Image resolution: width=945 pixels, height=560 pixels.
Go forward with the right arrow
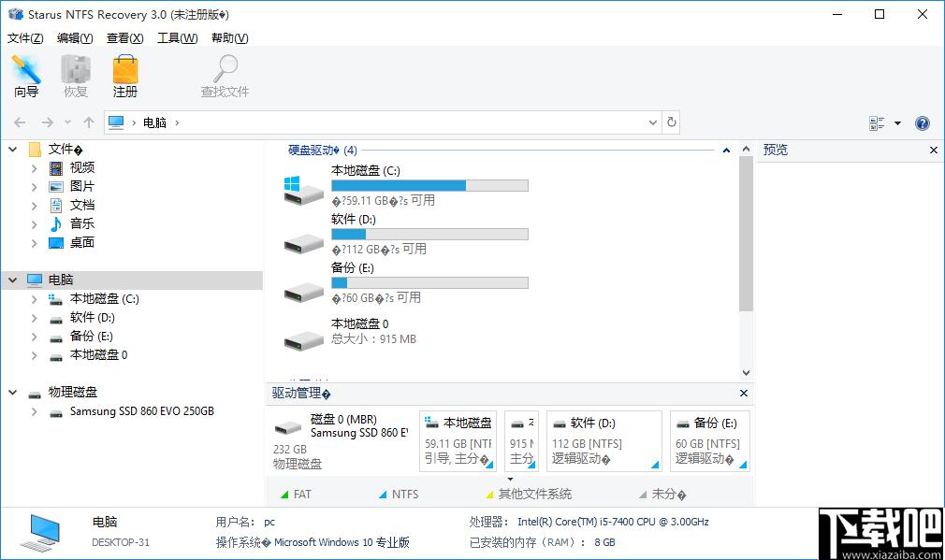(47, 122)
